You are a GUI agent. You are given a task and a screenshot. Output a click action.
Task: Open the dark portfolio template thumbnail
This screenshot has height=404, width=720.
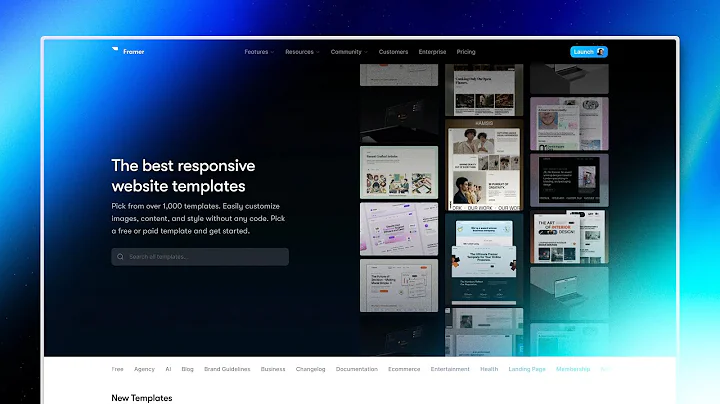[x=569, y=180]
